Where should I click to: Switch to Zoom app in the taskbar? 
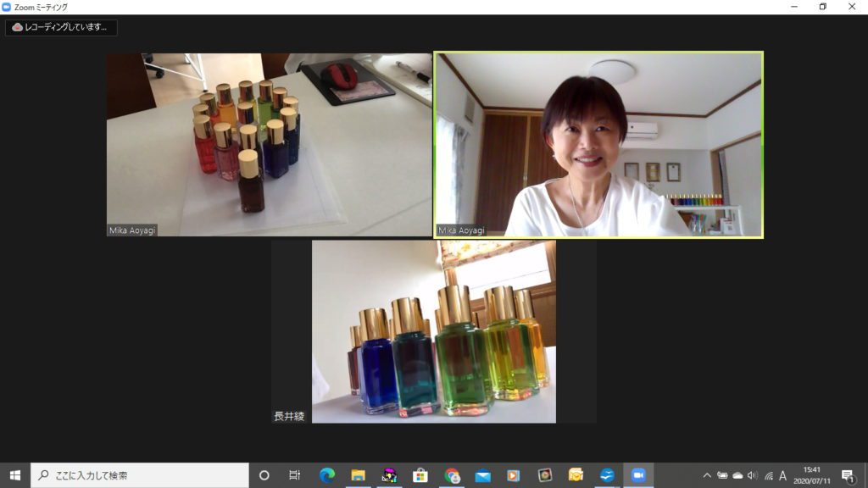click(638, 475)
